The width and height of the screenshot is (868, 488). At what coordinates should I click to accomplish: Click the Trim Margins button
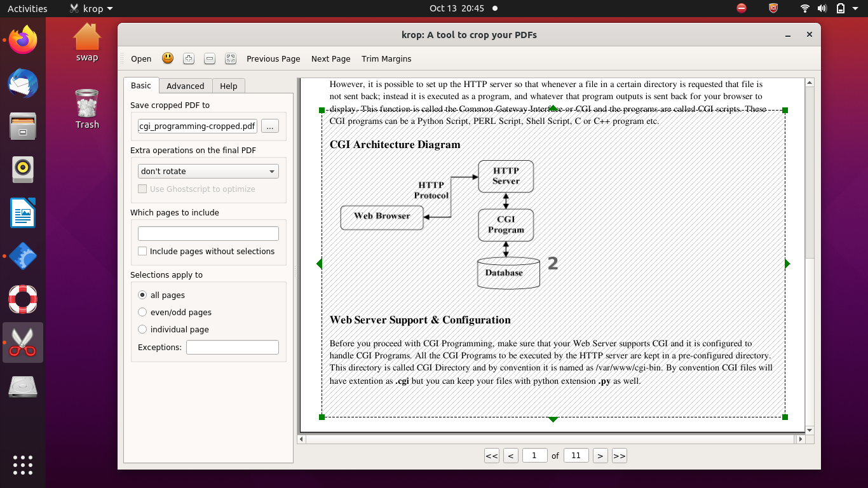[x=386, y=58]
